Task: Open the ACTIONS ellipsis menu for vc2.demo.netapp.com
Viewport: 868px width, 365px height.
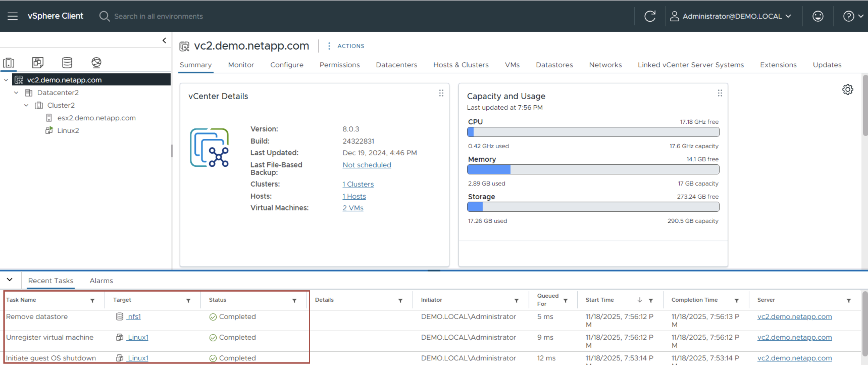Action: [329, 46]
